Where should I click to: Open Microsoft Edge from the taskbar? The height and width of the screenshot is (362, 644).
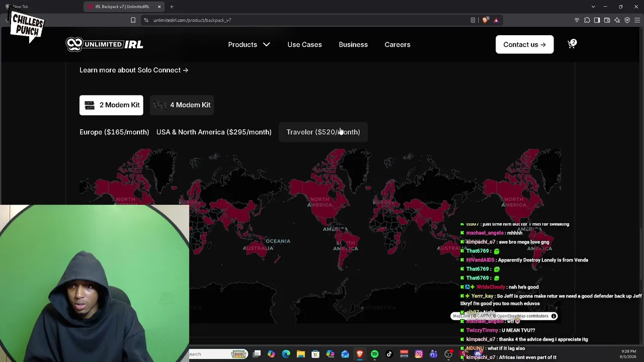pyautogui.click(x=286, y=354)
